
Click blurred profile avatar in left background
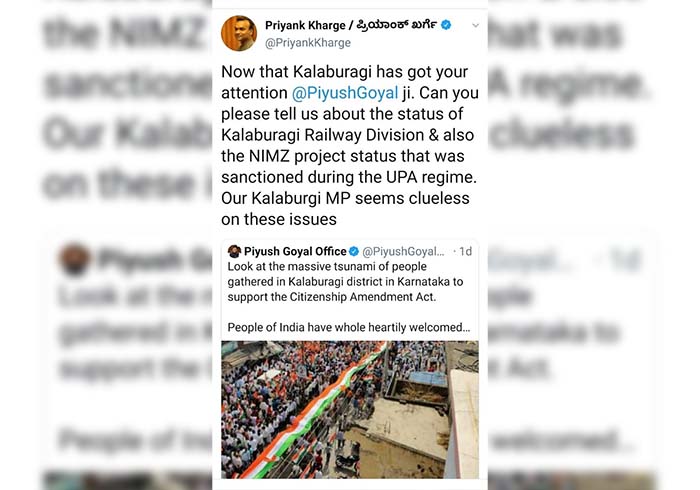[x=75, y=260]
